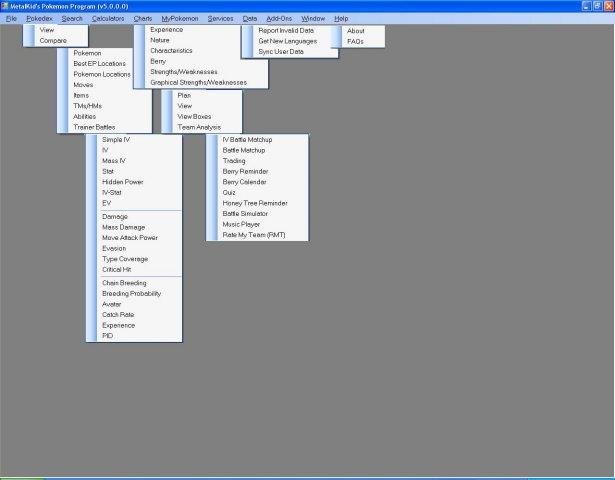Image resolution: width=615 pixels, height=480 pixels.
Task: Open the Add-Ons menu in the menu bar
Action: 279,18
